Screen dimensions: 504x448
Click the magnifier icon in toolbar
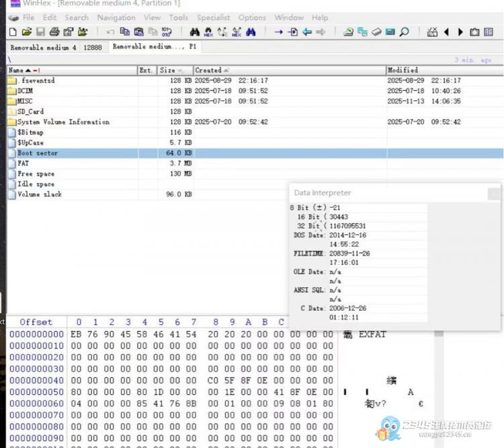point(405,32)
